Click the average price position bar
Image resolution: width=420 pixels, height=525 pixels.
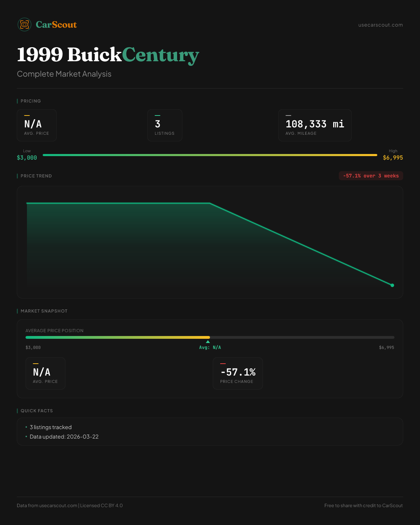coord(210,337)
